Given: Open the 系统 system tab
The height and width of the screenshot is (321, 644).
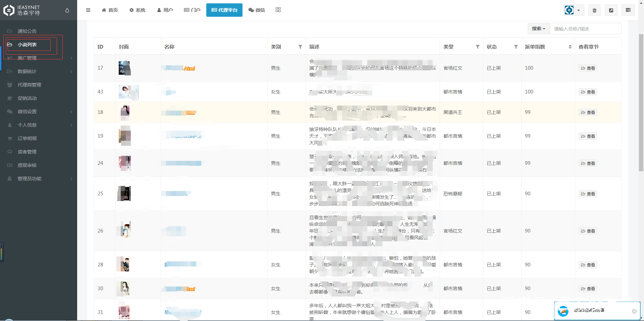Looking at the screenshot, I should (137, 10).
